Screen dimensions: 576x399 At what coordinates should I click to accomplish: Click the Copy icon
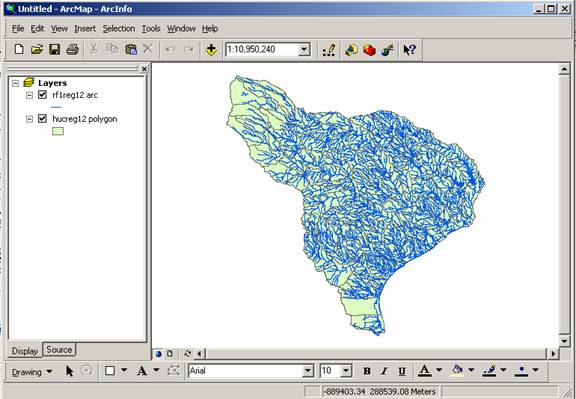point(112,49)
